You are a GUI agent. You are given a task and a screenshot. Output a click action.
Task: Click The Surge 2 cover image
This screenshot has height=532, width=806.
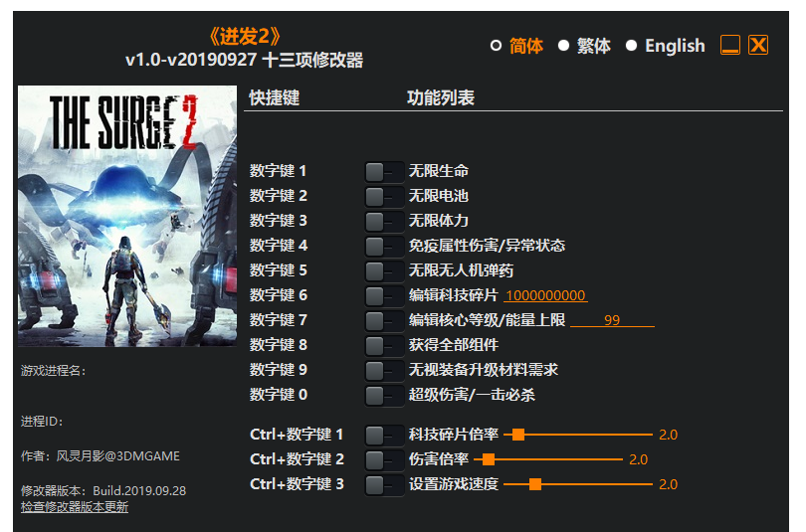(127, 216)
